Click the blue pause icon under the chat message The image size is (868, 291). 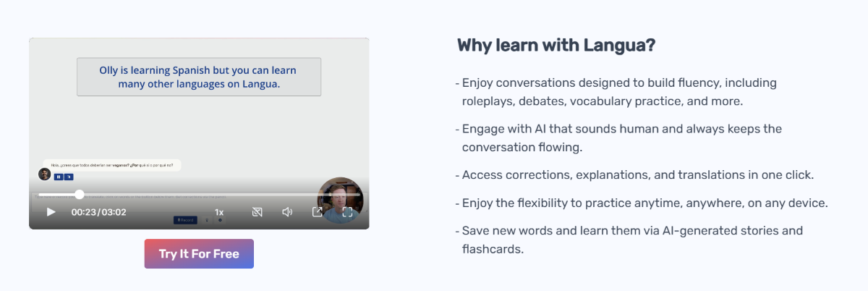58,177
